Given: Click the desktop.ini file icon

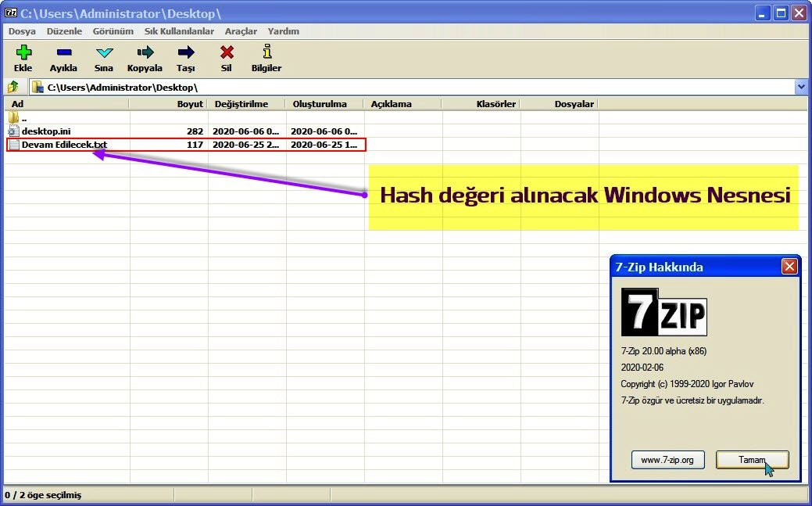Looking at the screenshot, I should point(13,131).
